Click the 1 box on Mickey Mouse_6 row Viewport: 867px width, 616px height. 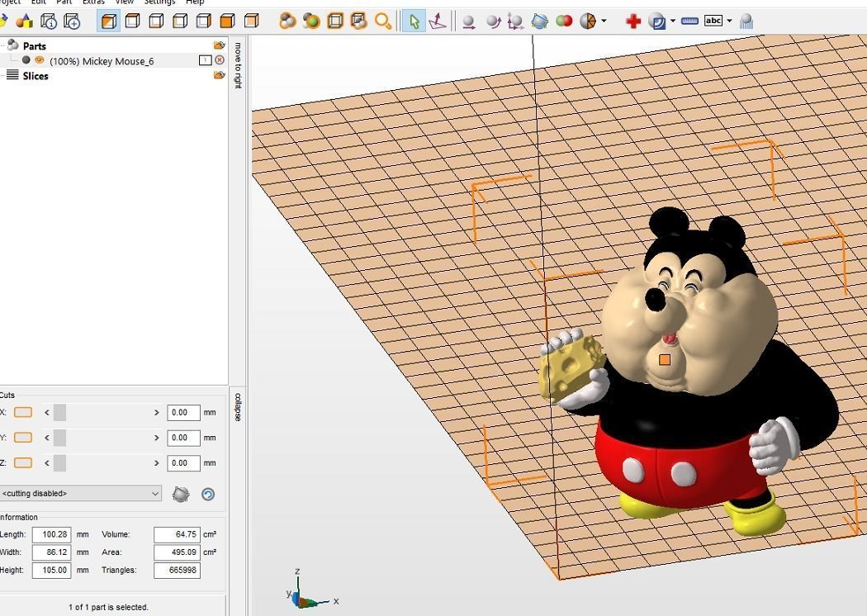pos(205,59)
